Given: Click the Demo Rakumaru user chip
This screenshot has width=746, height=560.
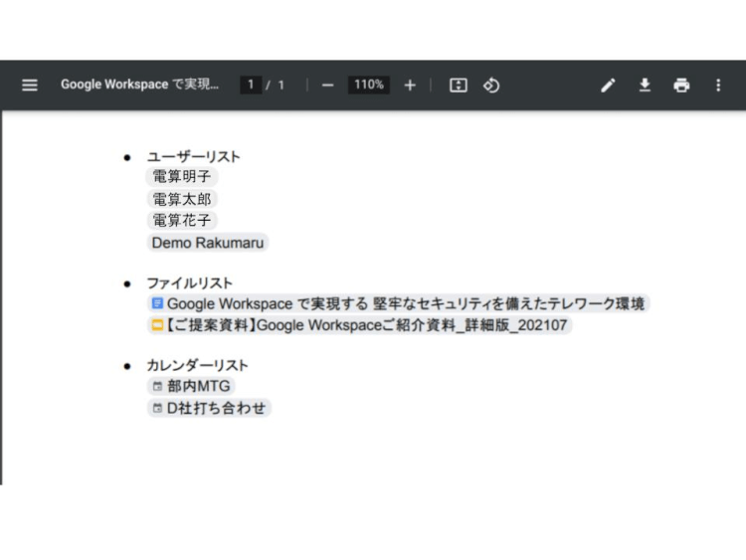Looking at the screenshot, I should (208, 243).
